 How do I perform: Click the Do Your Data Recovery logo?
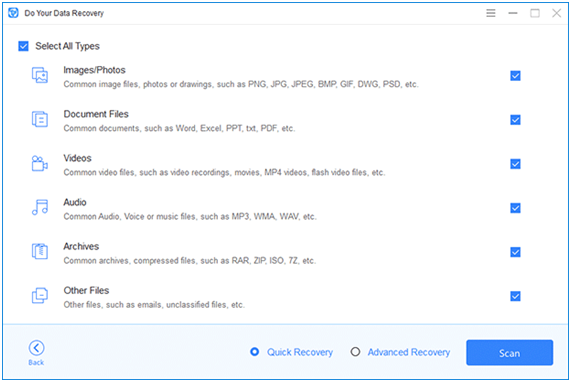pyautogui.click(x=13, y=13)
